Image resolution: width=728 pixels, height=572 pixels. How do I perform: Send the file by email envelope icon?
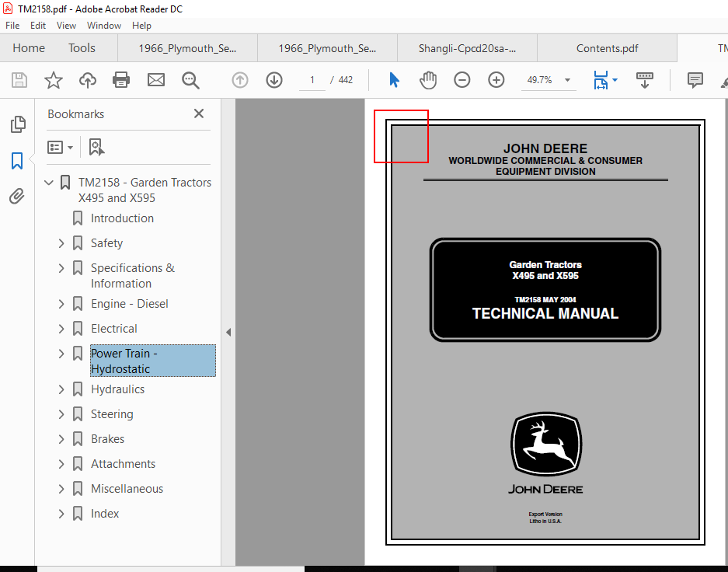point(156,80)
